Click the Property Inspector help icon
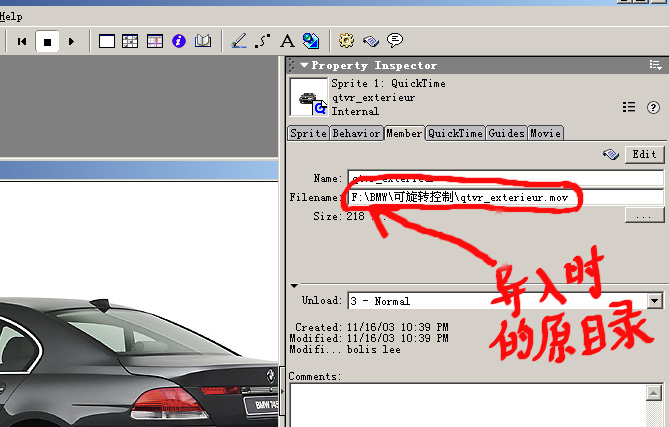 pyautogui.click(x=653, y=107)
